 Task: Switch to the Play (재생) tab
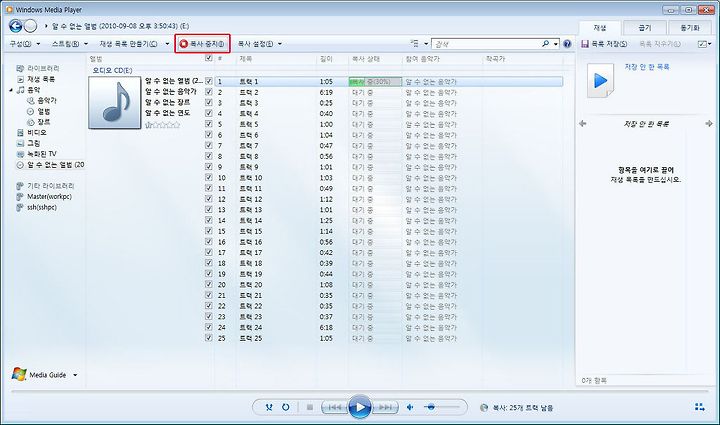click(x=600, y=28)
